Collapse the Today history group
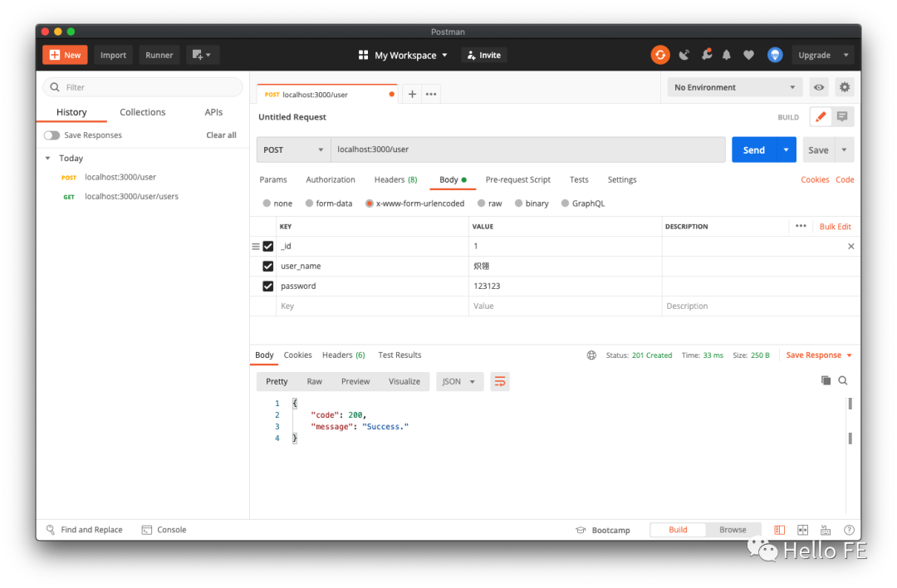This screenshot has height=588, width=897. [x=48, y=158]
